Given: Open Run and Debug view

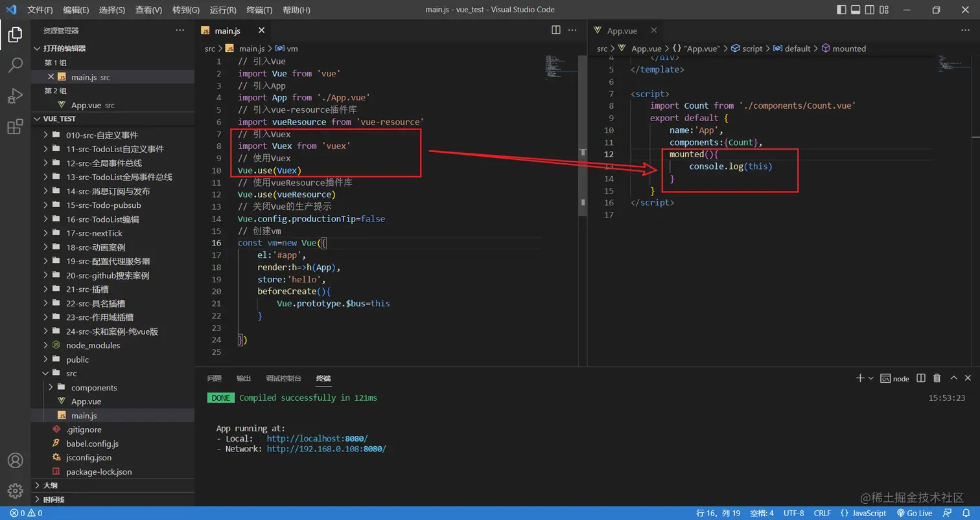Looking at the screenshot, I should pyautogui.click(x=15, y=96).
